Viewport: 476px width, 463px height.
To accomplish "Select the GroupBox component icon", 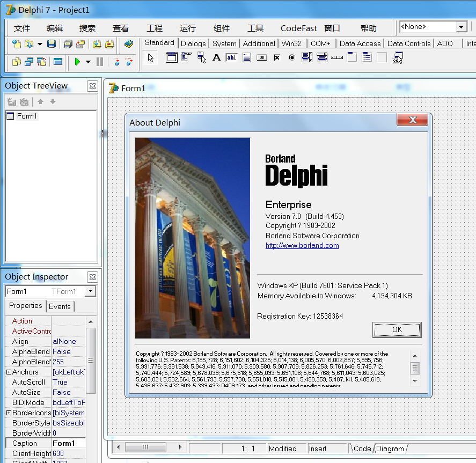I will click(x=352, y=57).
